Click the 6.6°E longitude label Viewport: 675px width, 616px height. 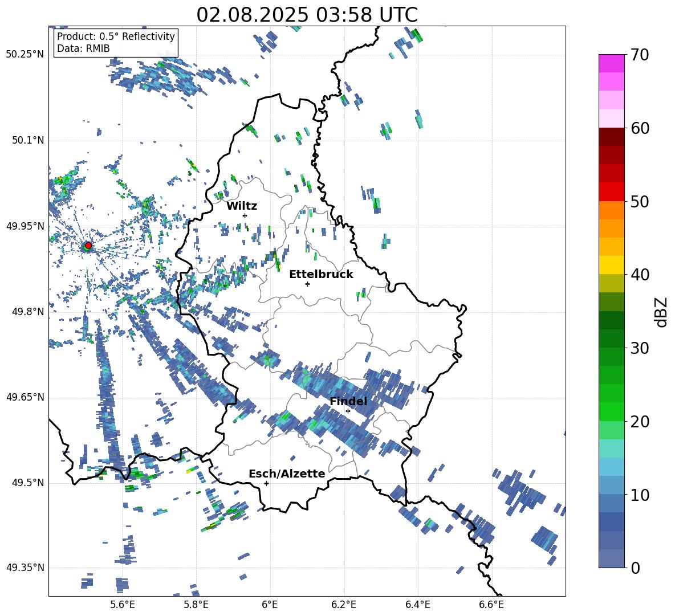[491, 605]
